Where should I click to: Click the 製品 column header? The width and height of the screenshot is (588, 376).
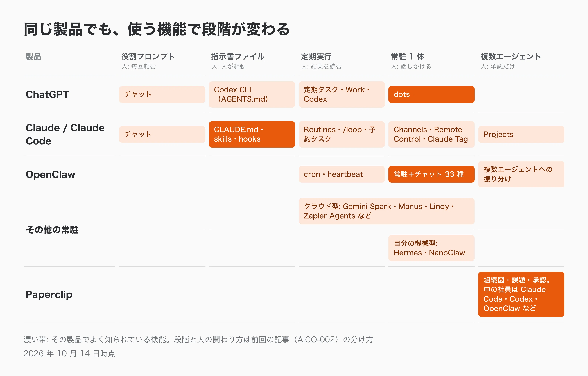(x=33, y=57)
